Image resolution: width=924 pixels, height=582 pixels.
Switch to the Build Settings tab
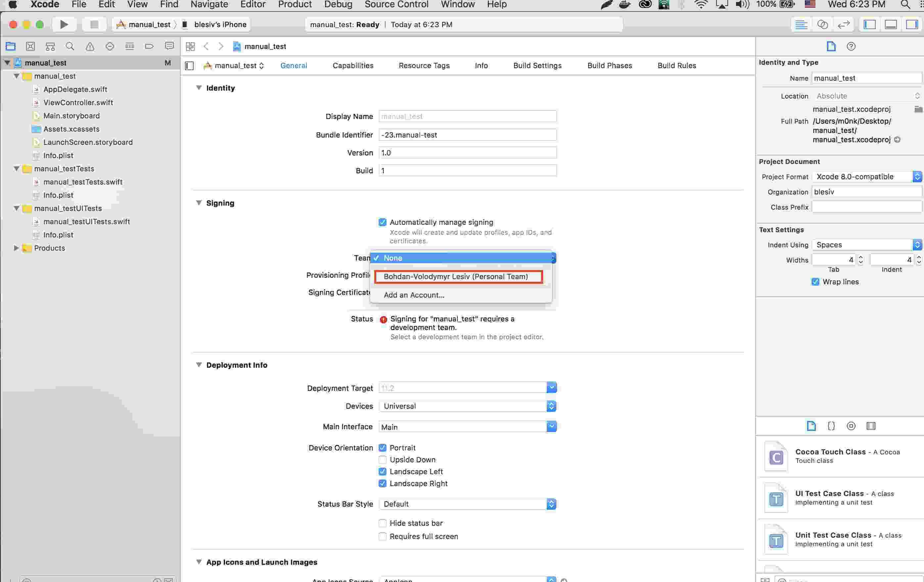click(537, 65)
